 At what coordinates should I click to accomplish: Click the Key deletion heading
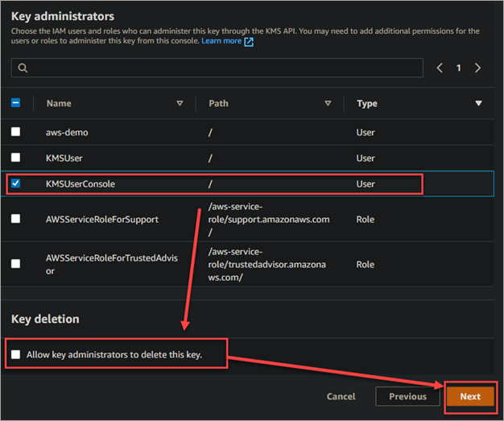[45, 319]
